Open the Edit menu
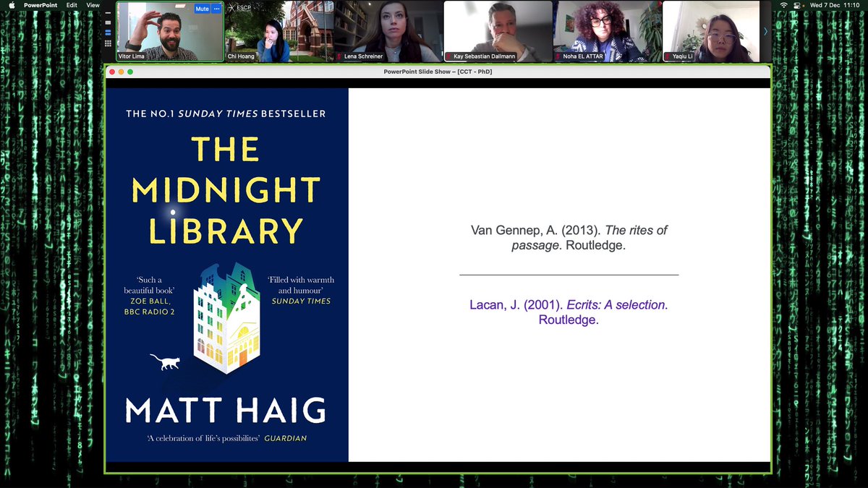Viewport: 868px width, 488px height. point(72,5)
